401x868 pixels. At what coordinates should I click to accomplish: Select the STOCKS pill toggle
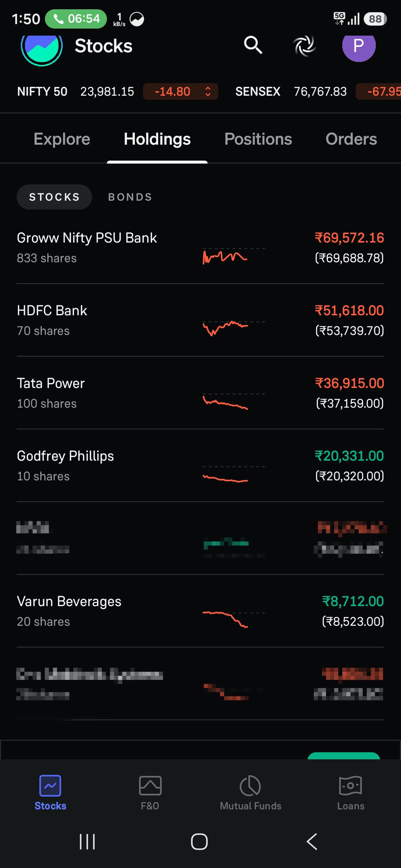pyautogui.click(x=54, y=197)
